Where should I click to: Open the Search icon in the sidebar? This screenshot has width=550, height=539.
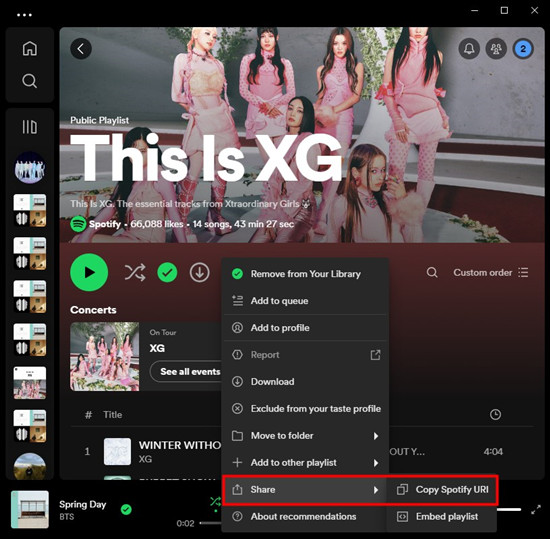29,81
